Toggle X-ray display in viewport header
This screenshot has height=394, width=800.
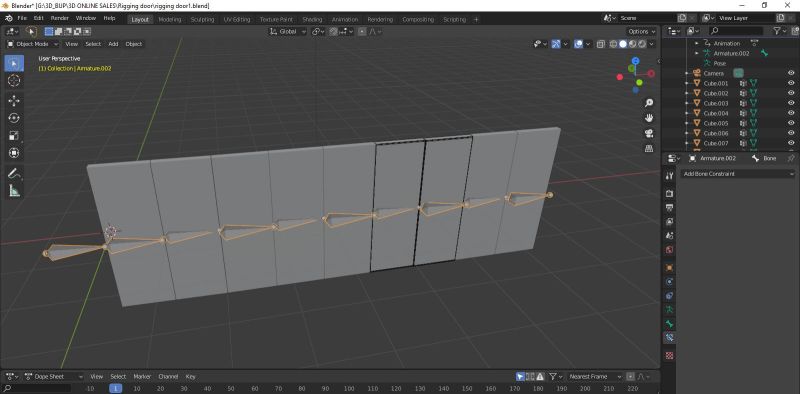(x=601, y=44)
